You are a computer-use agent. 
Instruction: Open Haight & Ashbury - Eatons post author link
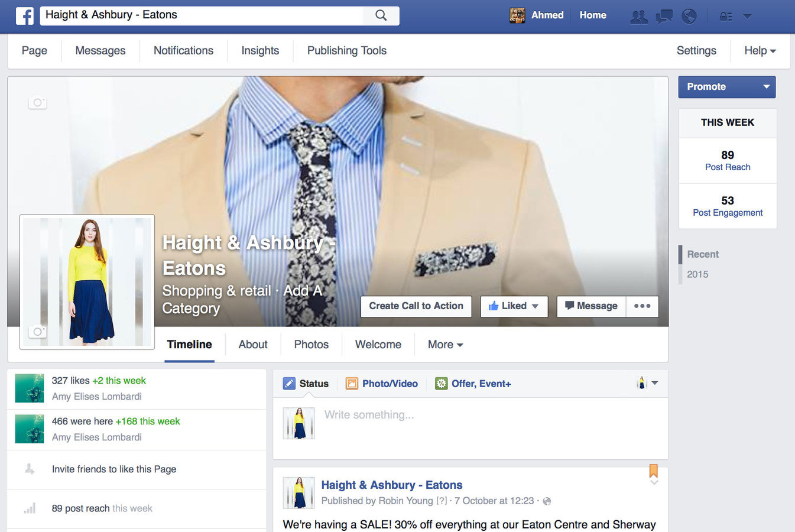[x=392, y=485]
